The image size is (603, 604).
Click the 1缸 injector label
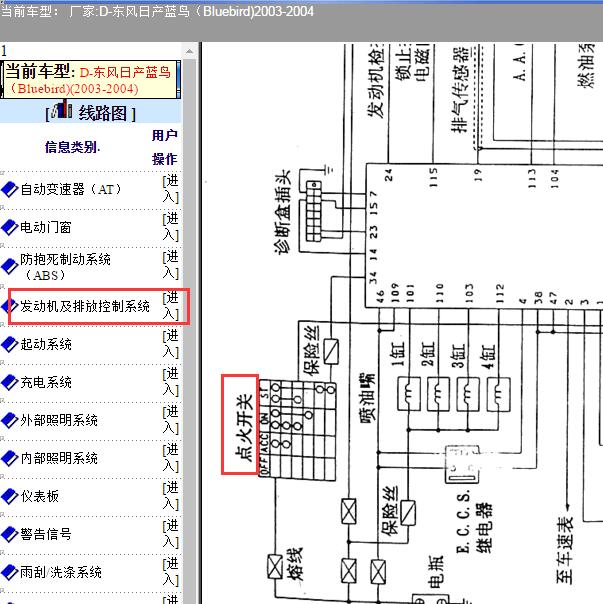pos(398,354)
